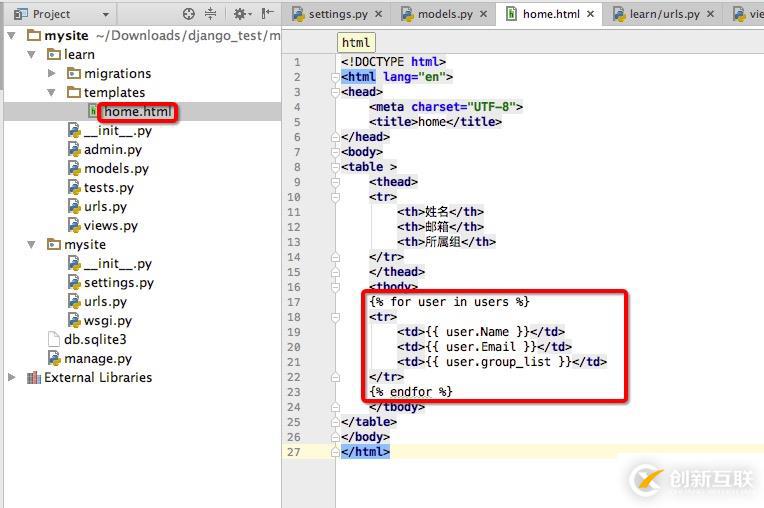Open views.py under learn folder
The image size is (764, 508).
[x=110, y=226]
